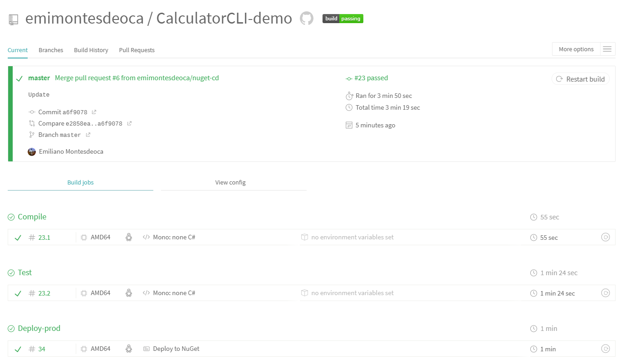This screenshot has width=621, height=364.
Task: Open job 34 Deploy to NuGet row
Action: click(x=176, y=349)
